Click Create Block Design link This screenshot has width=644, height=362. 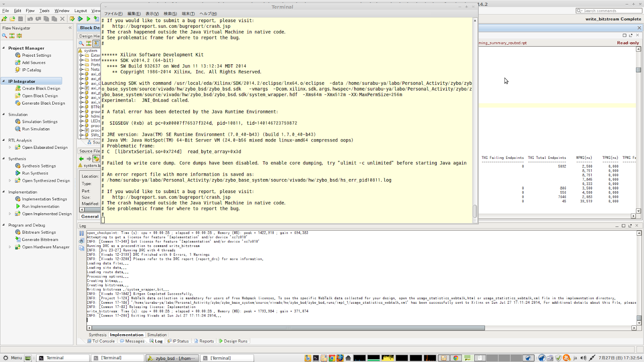coord(41,88)
